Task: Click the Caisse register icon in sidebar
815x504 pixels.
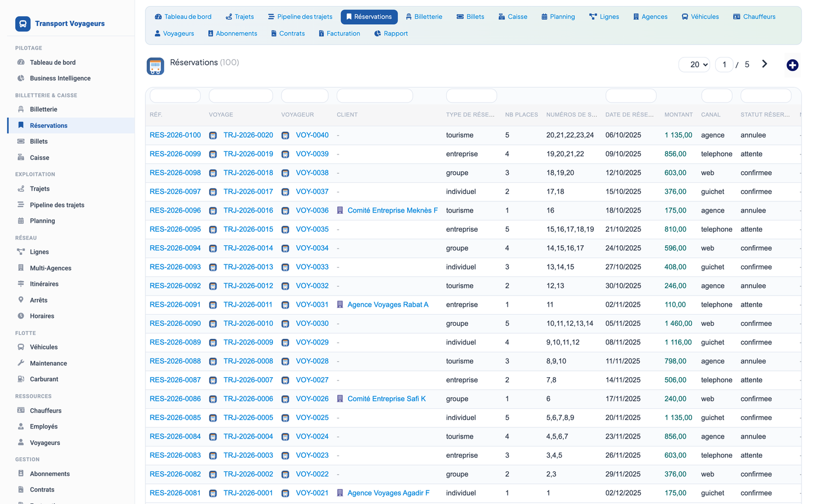Action: 21,157
